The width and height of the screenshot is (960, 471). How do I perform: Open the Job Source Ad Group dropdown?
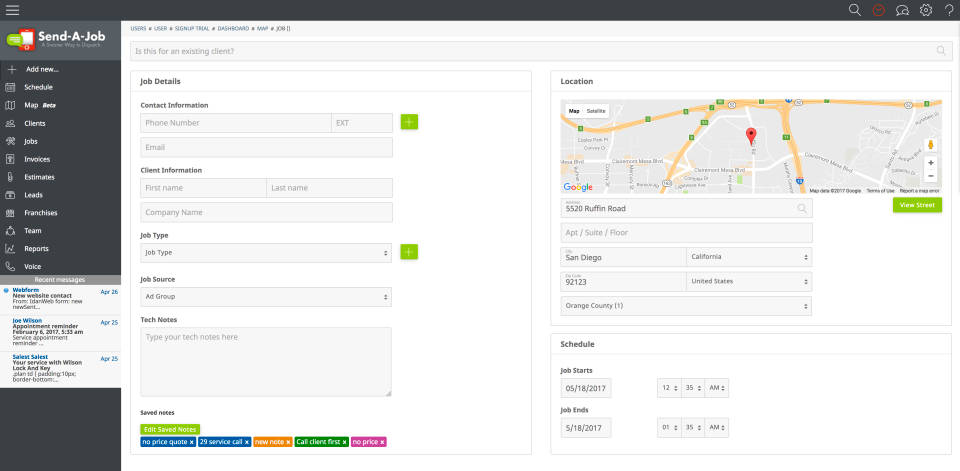tap(266, 297)
